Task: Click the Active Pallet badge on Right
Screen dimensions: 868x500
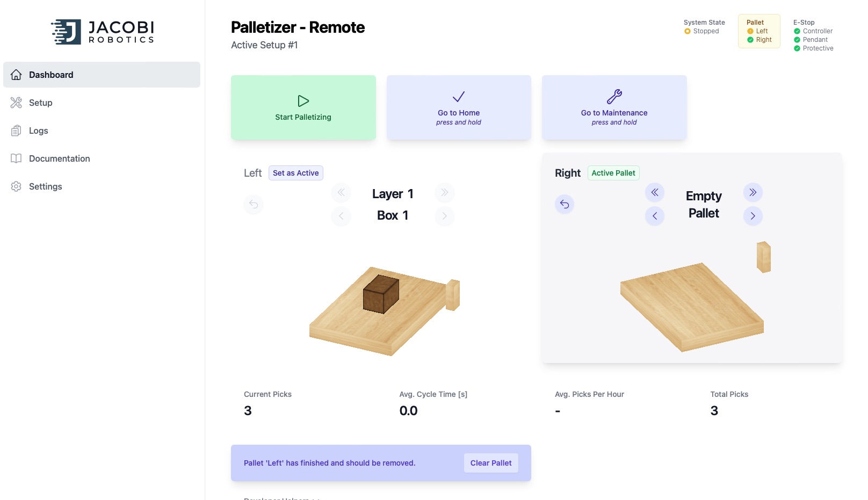Action: click(613, 173)
